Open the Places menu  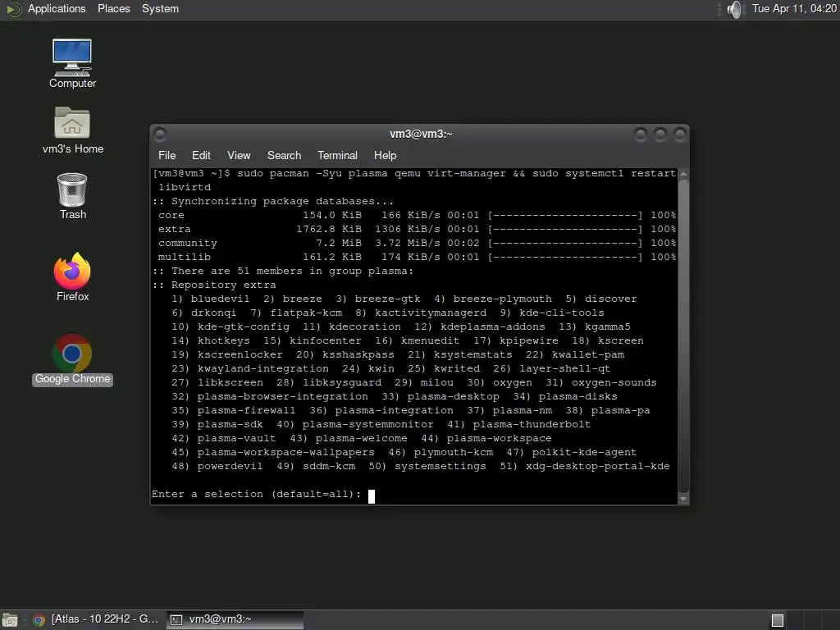(x=113, y=9)
